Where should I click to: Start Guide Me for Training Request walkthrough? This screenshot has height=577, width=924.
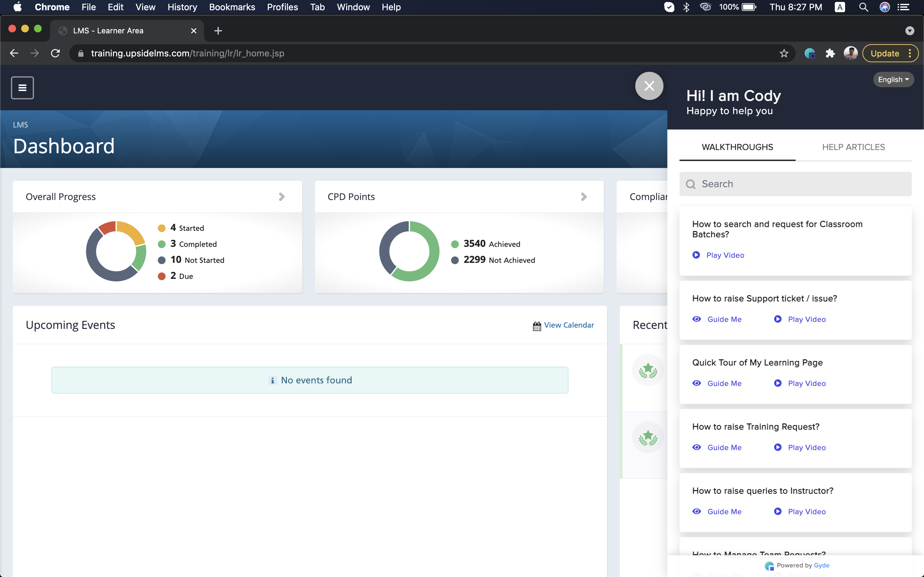(x=724, y=447)
